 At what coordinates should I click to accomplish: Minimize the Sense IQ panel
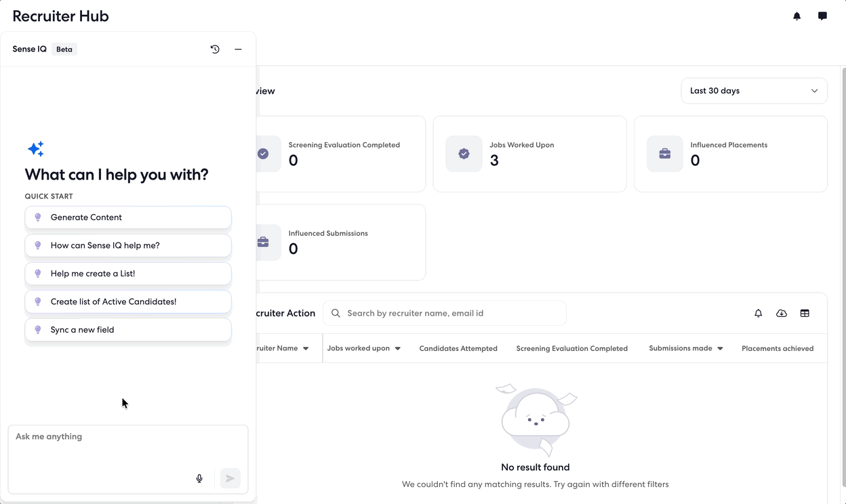tap(238, 49)
